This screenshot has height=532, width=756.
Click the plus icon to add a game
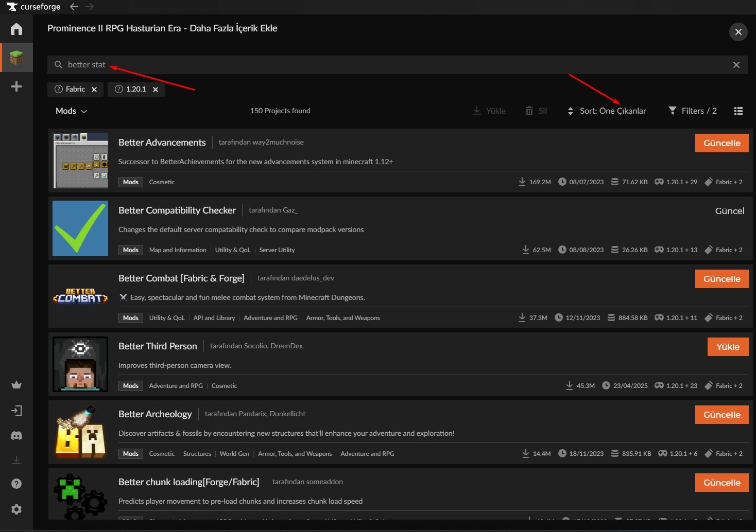tap(16, 86)
